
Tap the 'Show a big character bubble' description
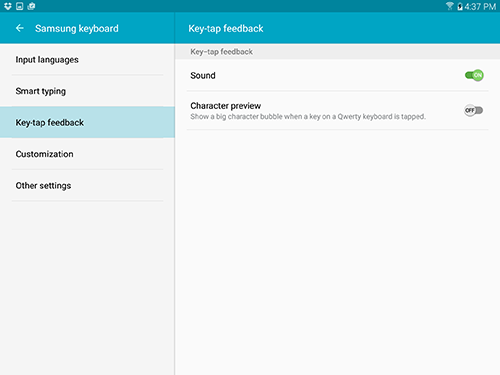point(308,117)
